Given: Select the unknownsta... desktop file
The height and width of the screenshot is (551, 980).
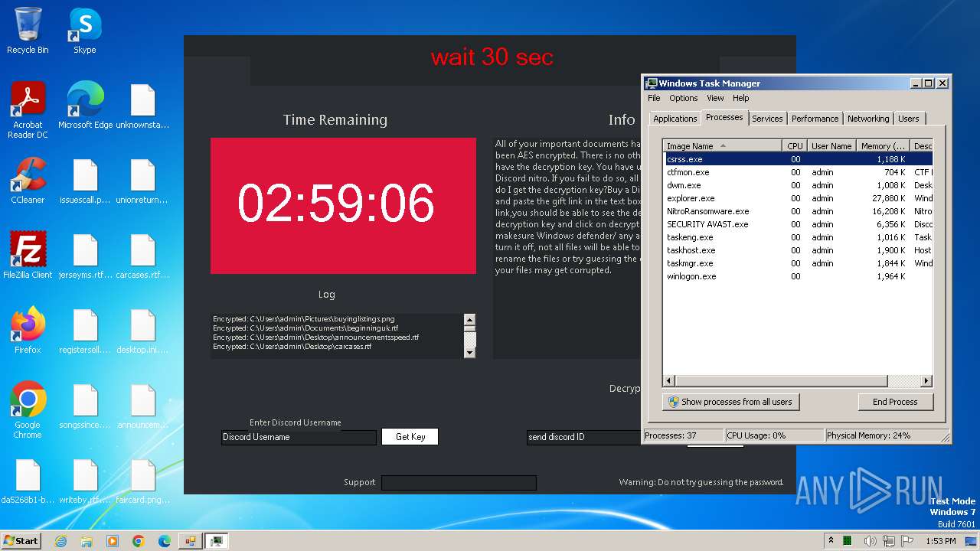Looking at the screenshot, I should click(x=142, y=106).
